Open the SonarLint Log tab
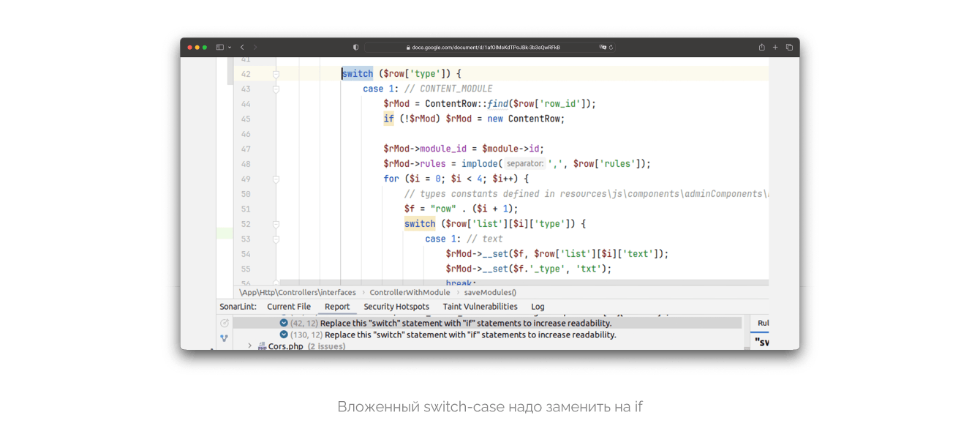980x448 pixels. pos(538,307)
